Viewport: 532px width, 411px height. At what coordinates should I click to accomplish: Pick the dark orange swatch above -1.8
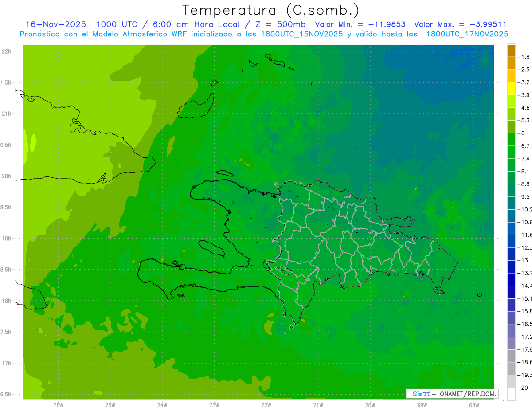pos(511,51)
